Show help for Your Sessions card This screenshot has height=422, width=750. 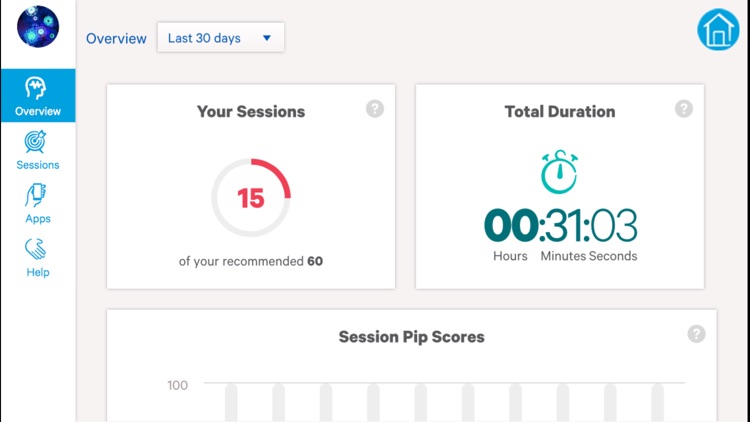tap(375, 108)
